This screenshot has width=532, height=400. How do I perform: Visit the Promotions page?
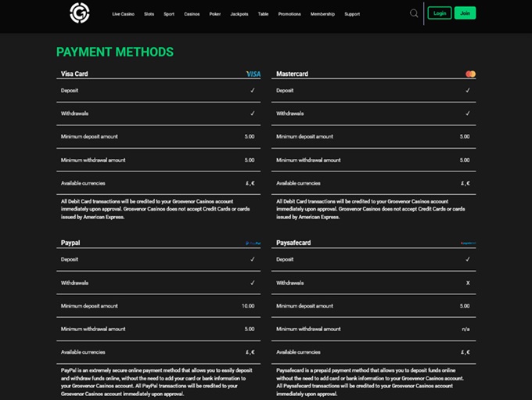tap(289, 14)
